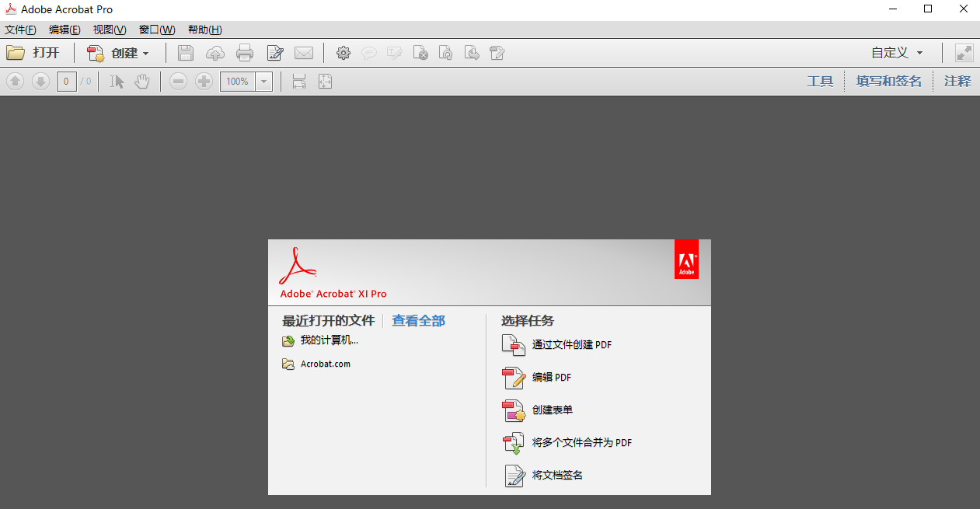980x509 pixels.
Task: Click in the page number input field
Action: coord(66,81)
